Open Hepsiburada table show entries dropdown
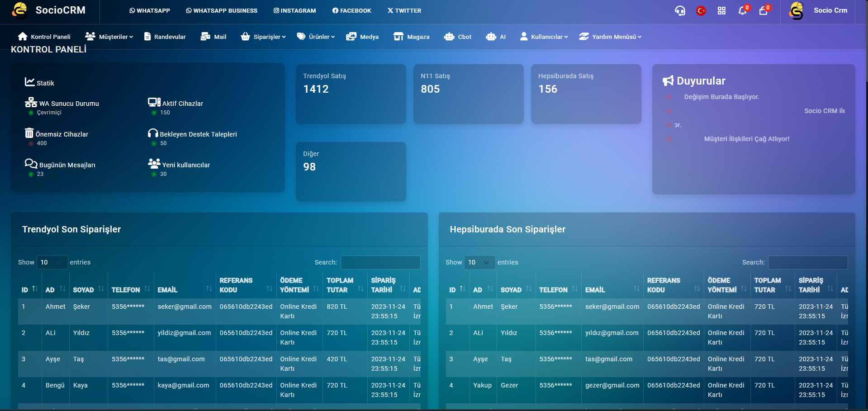Image resolution: width=868 pixels, height=411 pixels. [480, 262]
